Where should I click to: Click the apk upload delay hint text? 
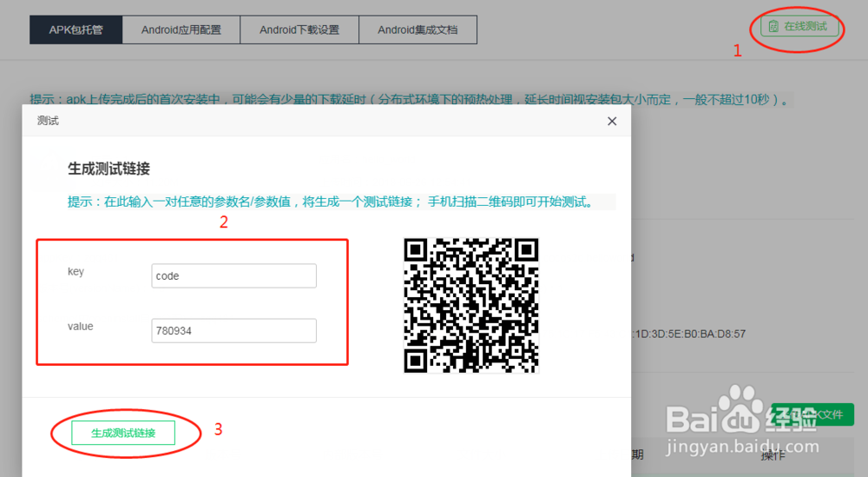410,100
